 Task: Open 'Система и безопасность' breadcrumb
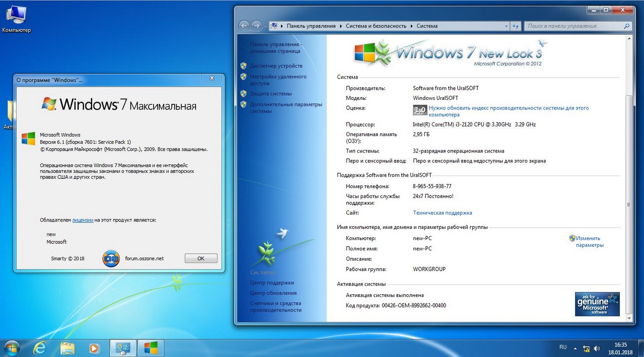point(376,26)
